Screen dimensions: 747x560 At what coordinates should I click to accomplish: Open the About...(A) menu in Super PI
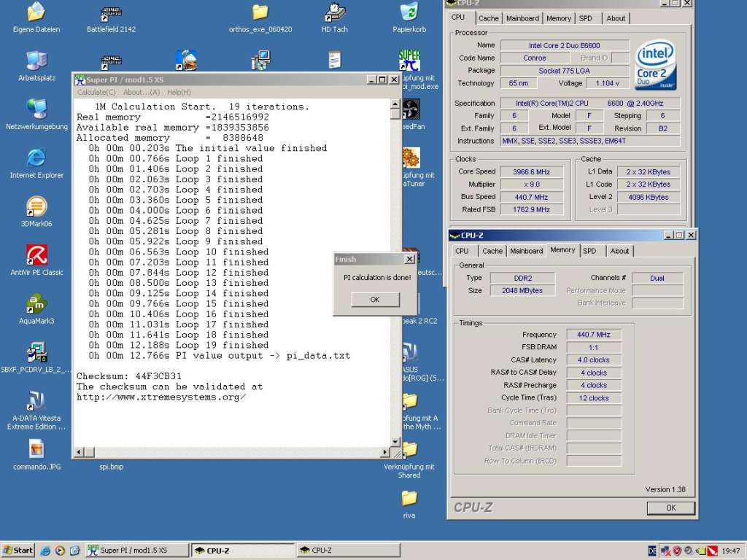pyautogui.click(x=142, y=92)
